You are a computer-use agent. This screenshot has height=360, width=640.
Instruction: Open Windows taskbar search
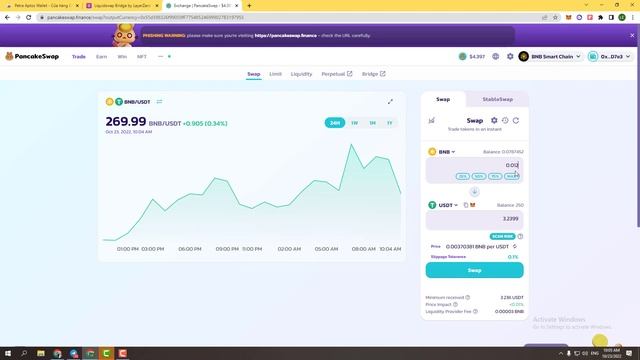(24, 353)
